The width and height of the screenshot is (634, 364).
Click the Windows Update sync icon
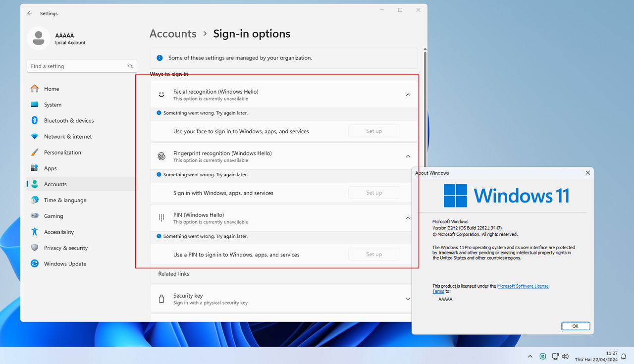point(35,263)
